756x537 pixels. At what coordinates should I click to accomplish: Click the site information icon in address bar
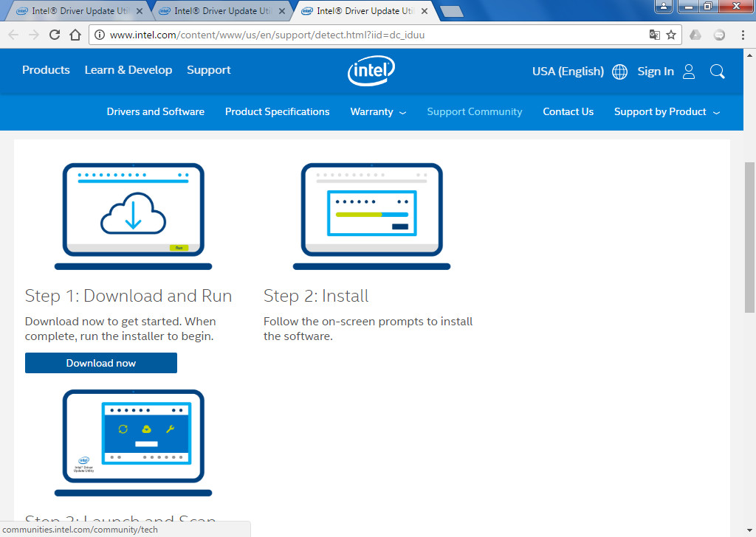click(x=100, y=35)
